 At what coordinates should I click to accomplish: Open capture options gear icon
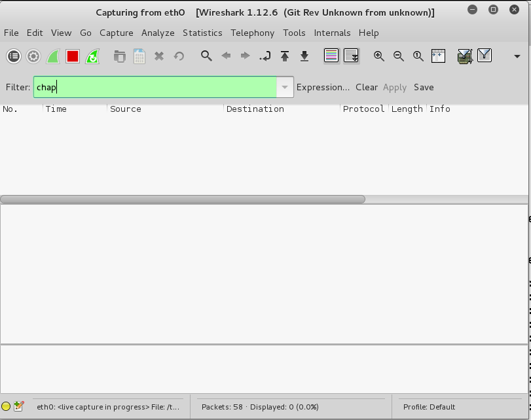(x=33, y=56)
